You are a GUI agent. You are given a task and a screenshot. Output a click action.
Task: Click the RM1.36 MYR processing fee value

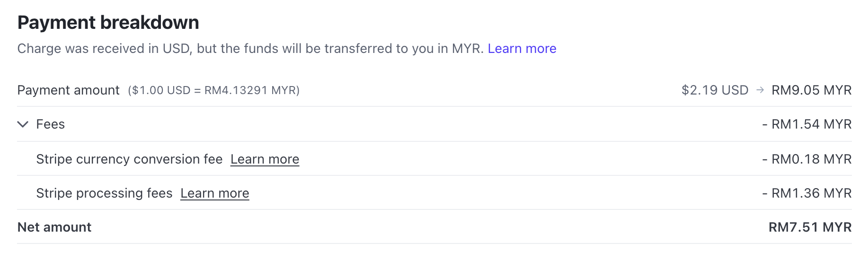coord(806,193)
